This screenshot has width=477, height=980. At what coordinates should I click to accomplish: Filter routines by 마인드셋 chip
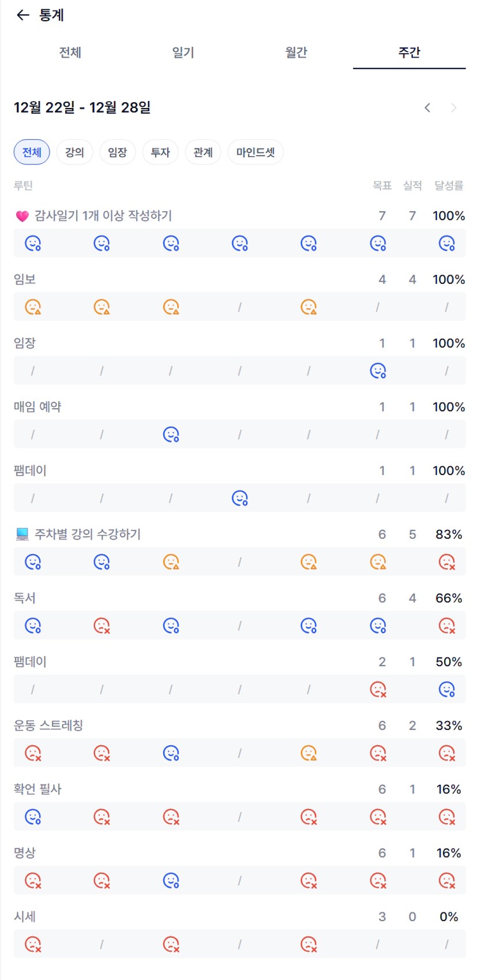click(256, 152)
